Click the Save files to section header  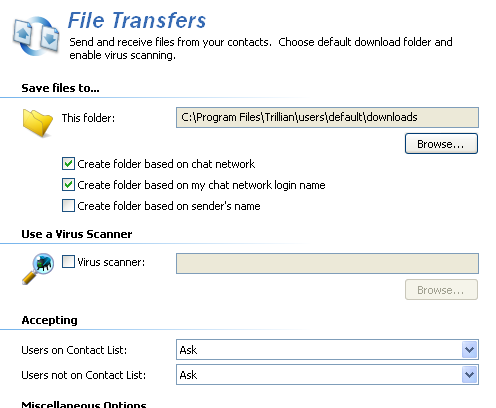click(60, 88)
